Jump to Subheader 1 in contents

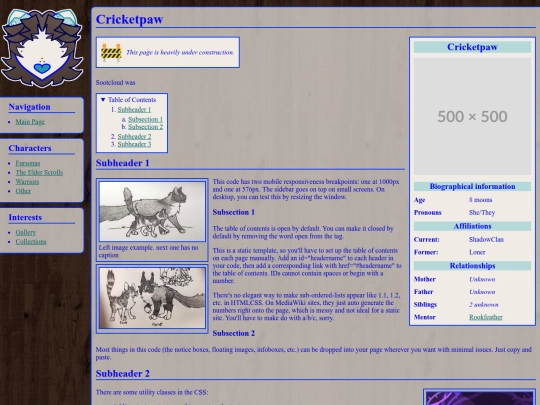tap(134, 110)
